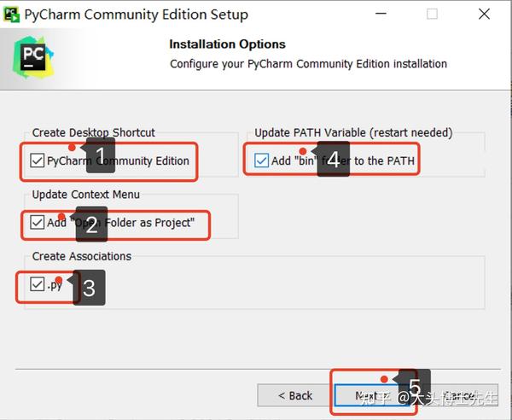This screenshot has width=512, height=420.
Task: Click the Installation Options heading
Action: [227, 44]
